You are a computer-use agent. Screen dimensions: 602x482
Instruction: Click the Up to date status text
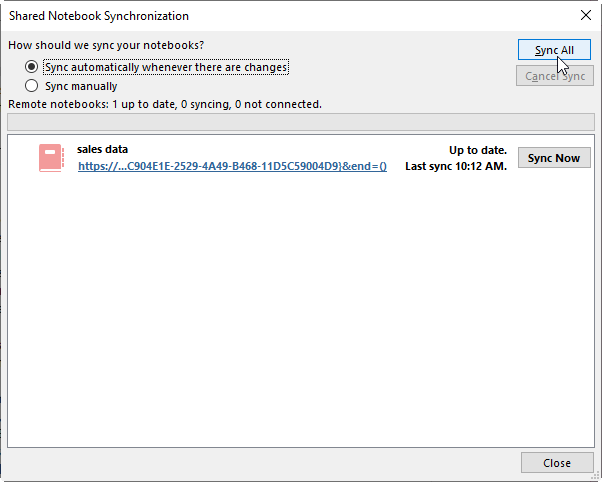point(478,150)
